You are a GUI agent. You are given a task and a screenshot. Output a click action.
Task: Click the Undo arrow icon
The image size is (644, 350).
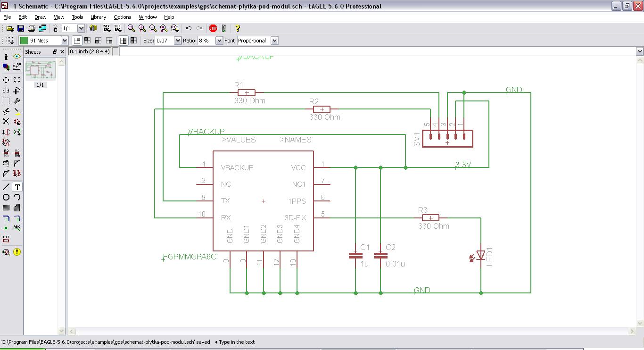click(189, 28)
